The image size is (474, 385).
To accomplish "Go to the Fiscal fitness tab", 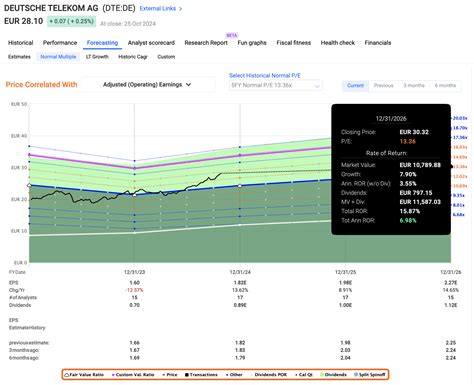I will (294, 43).
